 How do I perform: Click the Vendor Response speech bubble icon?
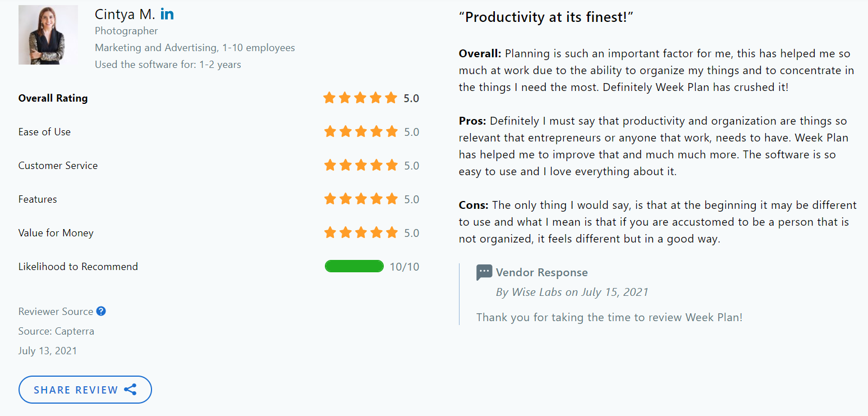[x=483, y=272]
